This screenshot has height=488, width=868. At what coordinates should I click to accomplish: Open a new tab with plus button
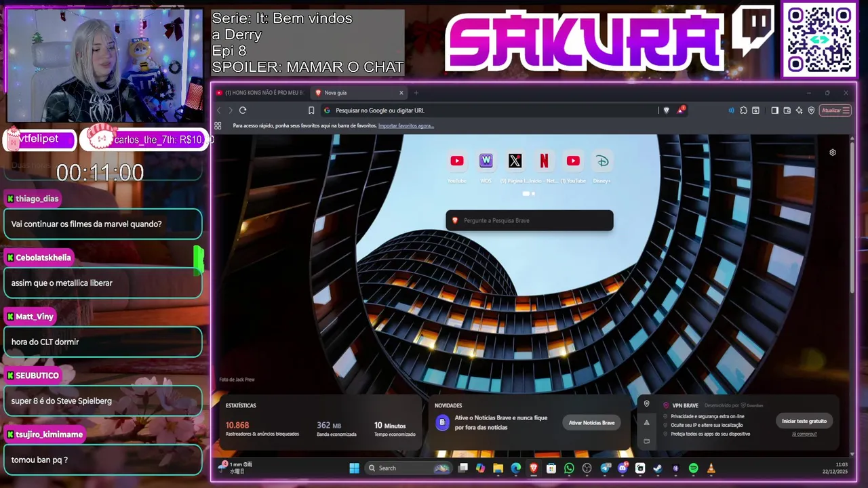[416, 93]
